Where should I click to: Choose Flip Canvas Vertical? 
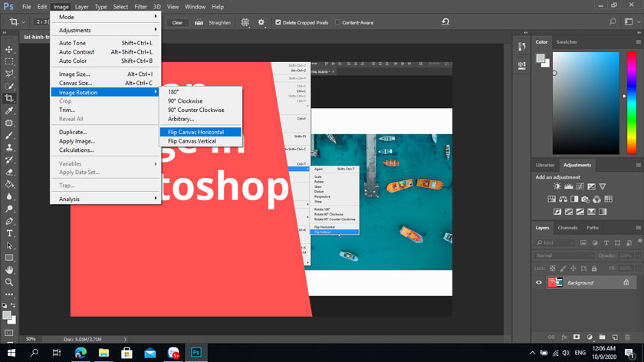(x=200, y=141)
